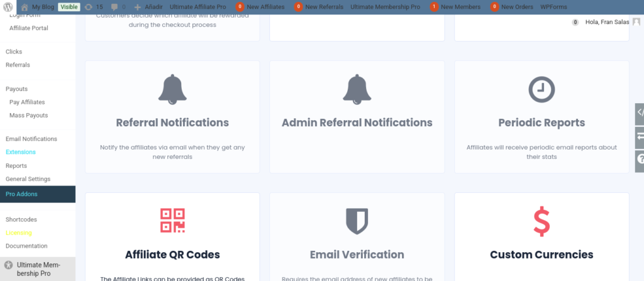This screenshot has width=644, height=281.
Task: Click the Fran Salas avatar image
Action: [636, 22]
